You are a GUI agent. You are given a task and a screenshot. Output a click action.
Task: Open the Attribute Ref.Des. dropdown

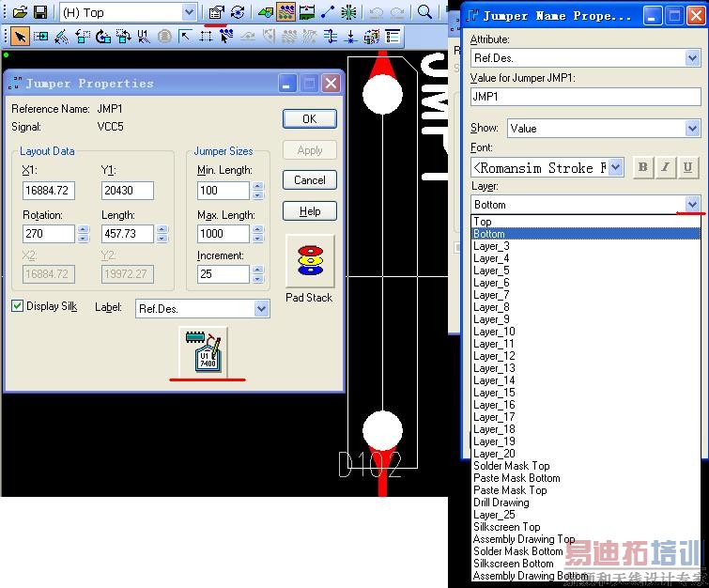(x=692, y=58)
